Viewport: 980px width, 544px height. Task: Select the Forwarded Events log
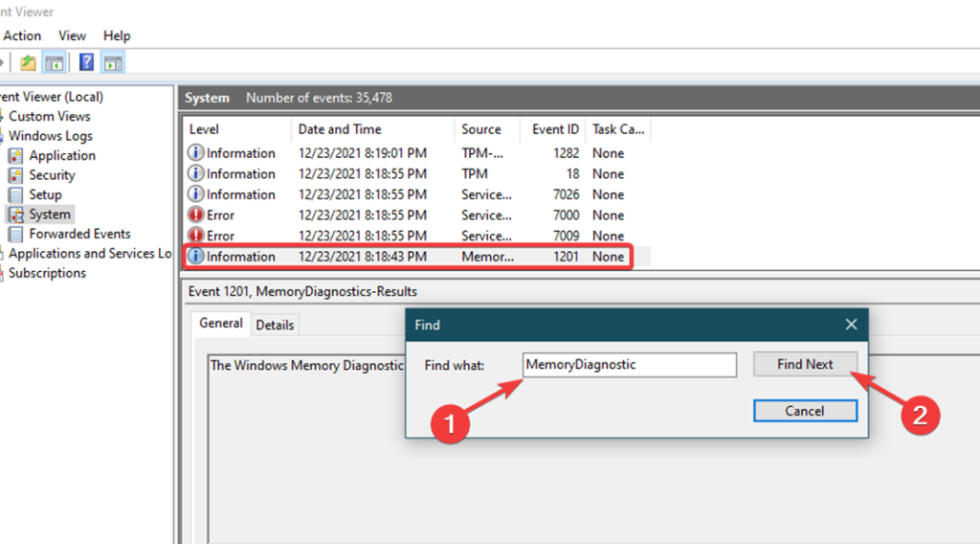pos(79,234)
